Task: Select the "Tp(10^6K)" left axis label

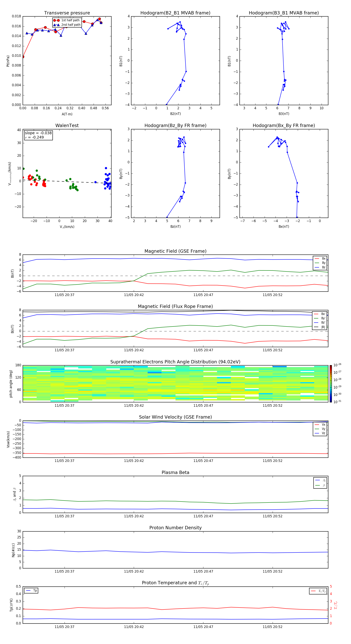Action: pos(11,605)
